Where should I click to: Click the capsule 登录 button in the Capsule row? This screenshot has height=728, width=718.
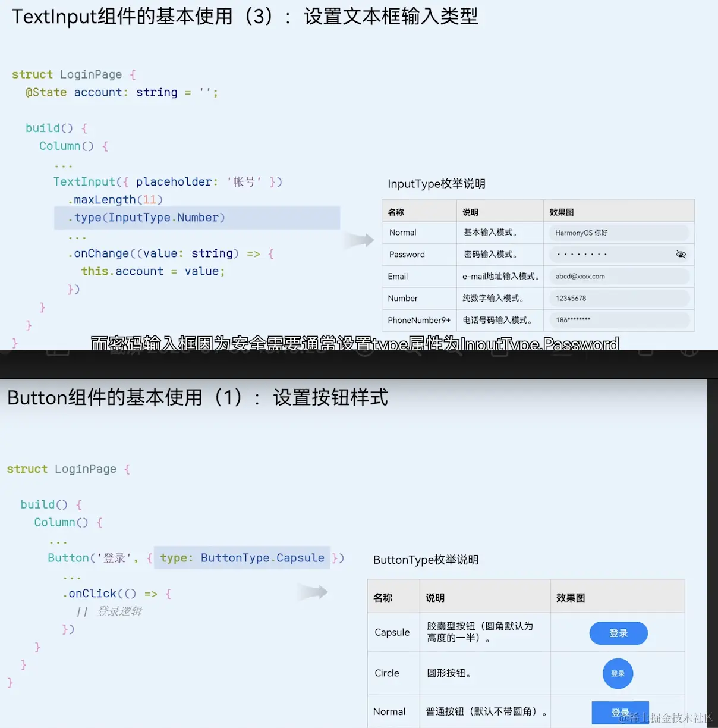[x=618, y=633]
